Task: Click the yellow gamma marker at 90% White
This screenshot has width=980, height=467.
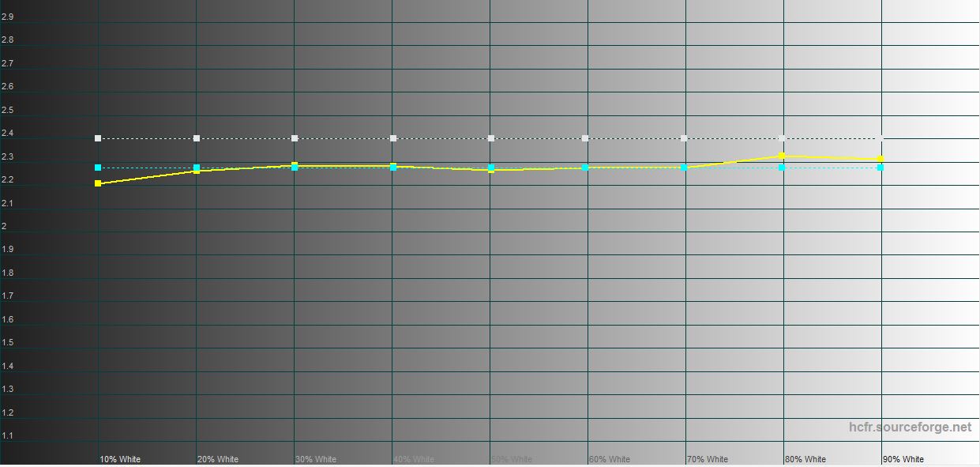Action: [x=880, y=159]
